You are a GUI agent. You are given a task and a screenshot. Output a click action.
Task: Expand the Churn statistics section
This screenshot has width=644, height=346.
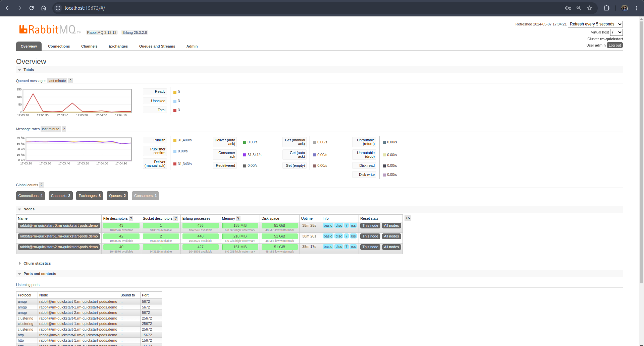coord(37,263)
